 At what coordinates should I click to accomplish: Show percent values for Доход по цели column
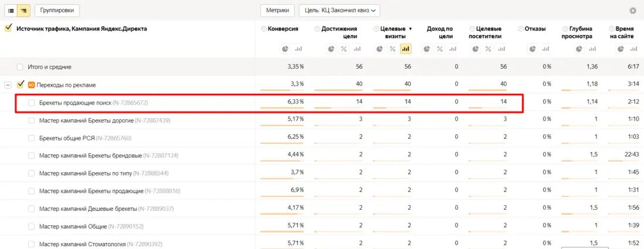pyautogui.click(x=440, y=49)
